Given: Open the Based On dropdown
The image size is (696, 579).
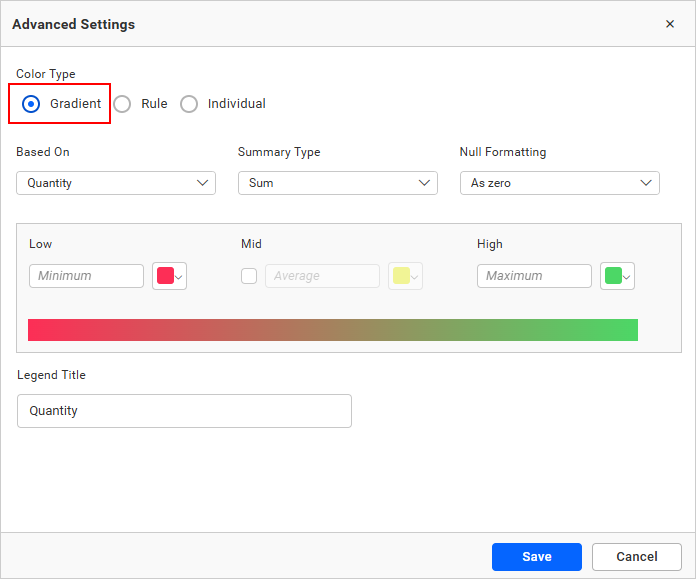Looking at the screenshot, I should [x=115, y=183].
